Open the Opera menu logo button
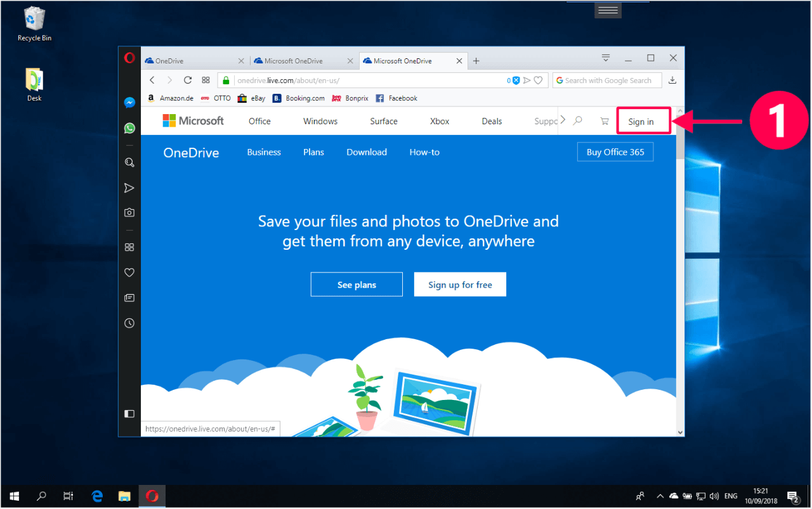The image size is (812, 509). [129, 58]
